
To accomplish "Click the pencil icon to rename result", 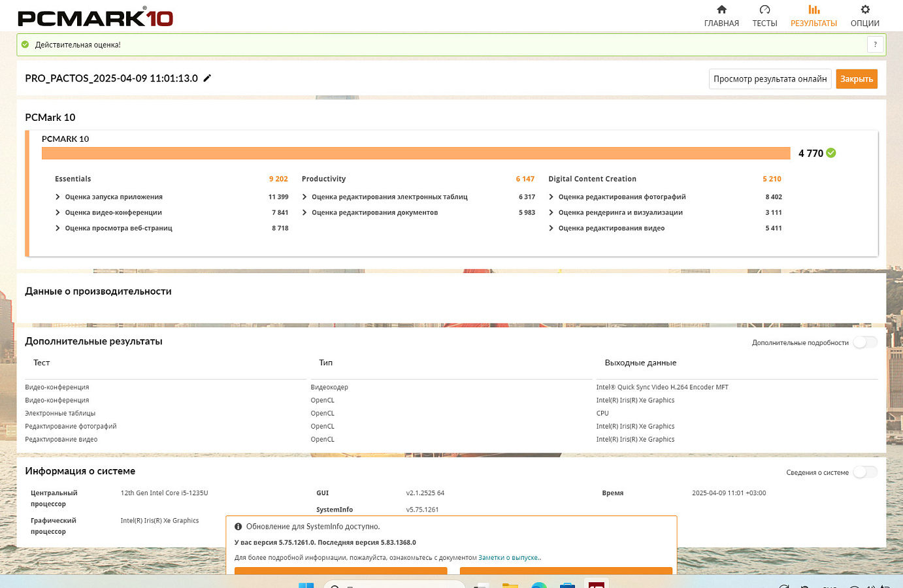I will (207, 78).
